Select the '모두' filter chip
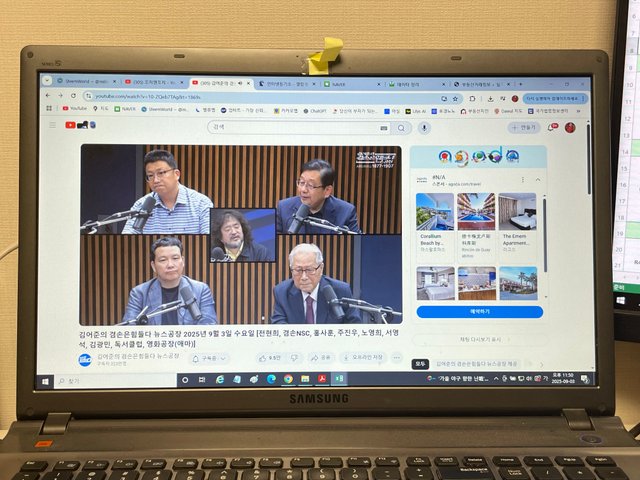Image resolution: width=640 pixels, height=480 pixels. pyautogui.click(x=420, y=364)
